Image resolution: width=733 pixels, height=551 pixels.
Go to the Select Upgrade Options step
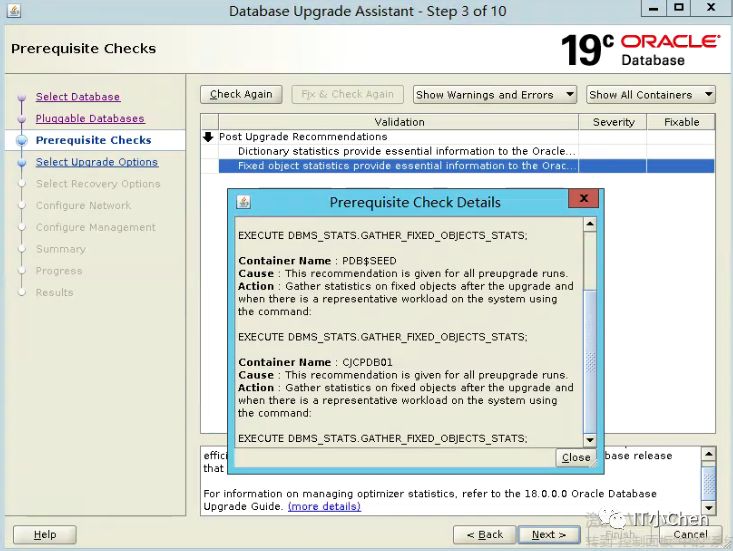click(x=97, y=162)
